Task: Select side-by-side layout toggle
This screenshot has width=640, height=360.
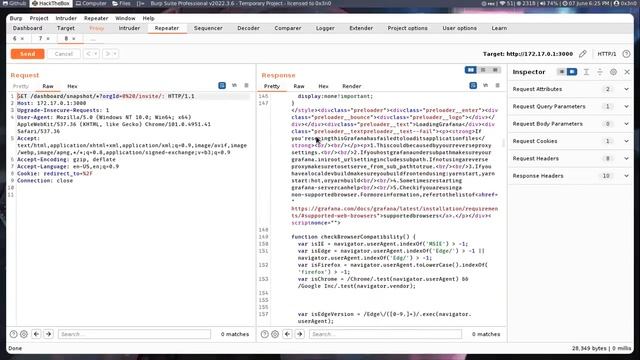Action: [x=471, y=70]
